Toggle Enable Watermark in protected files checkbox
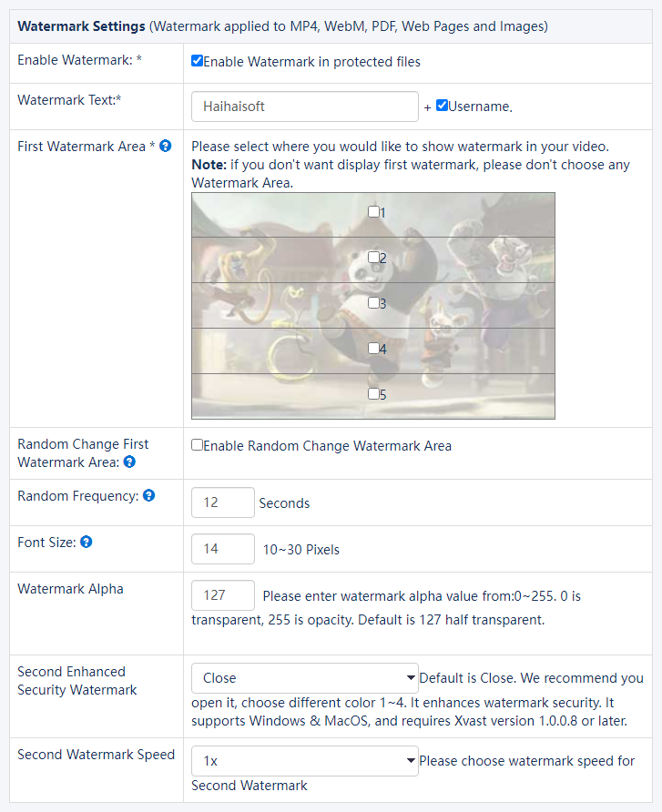Image resolution: width=662 pixels, height=812 pixels. [197, 61]
